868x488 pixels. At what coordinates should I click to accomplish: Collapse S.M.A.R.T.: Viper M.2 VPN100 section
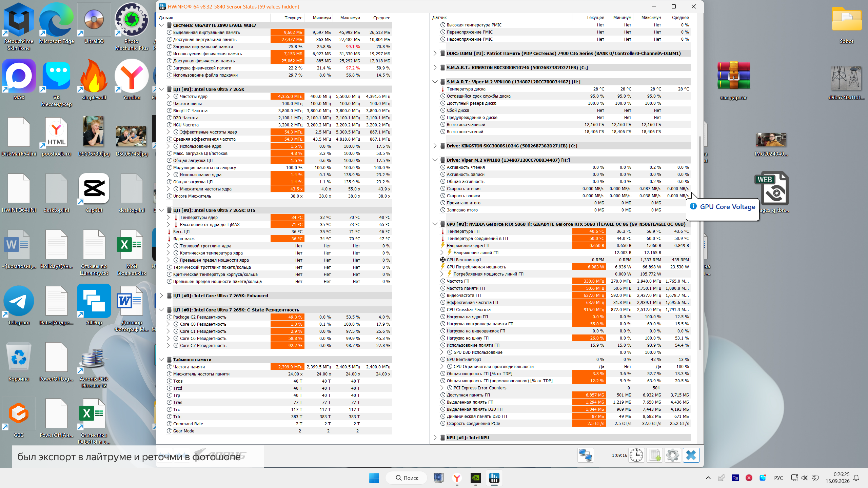[x=435, y=82]
